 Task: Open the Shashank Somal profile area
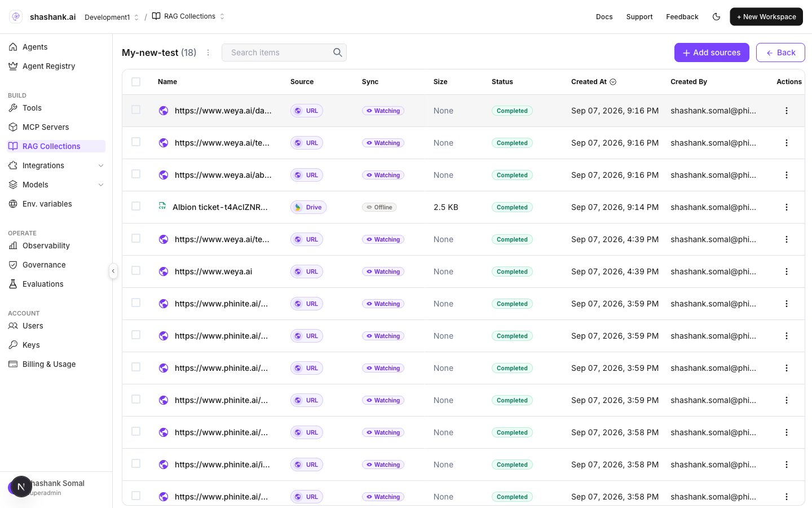point(56,488)
